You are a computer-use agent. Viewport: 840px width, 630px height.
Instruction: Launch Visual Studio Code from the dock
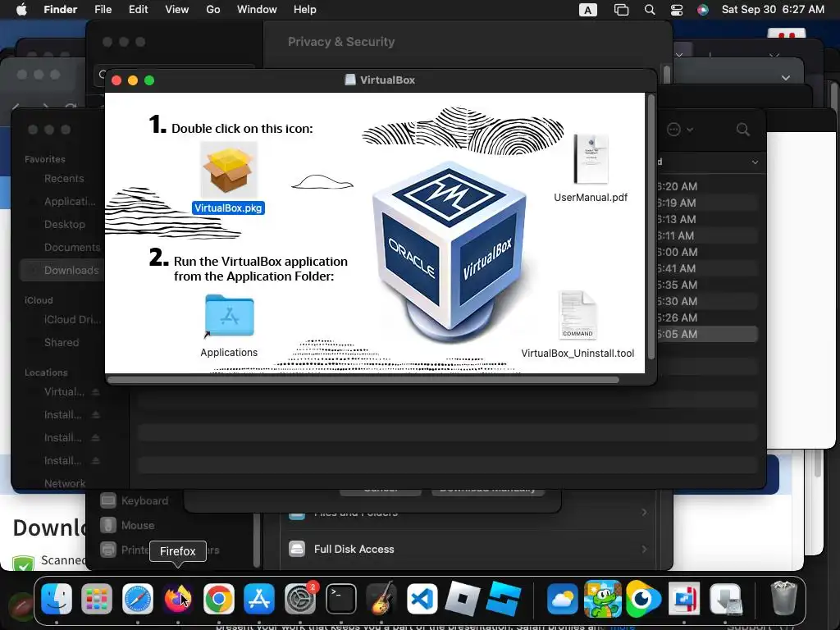click(x=422, y=598)
